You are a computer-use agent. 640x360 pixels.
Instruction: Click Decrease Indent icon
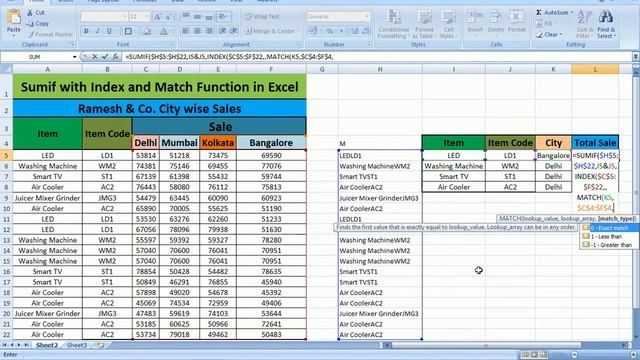click(x=222, y=31)
